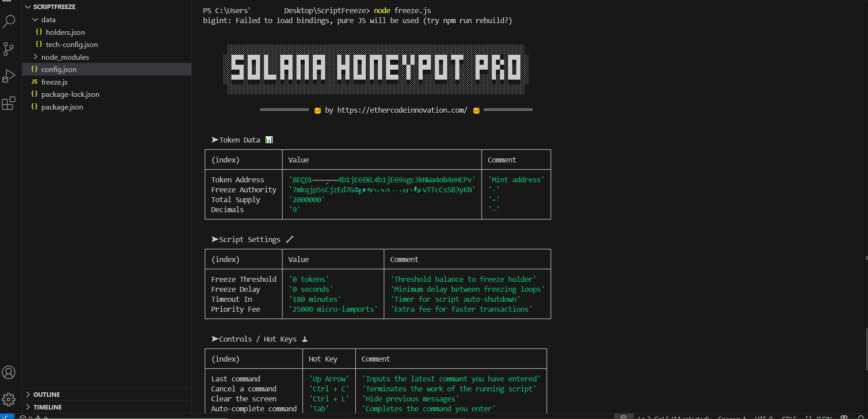
Task: Open the Source Control view
Action: pos(9,49)
